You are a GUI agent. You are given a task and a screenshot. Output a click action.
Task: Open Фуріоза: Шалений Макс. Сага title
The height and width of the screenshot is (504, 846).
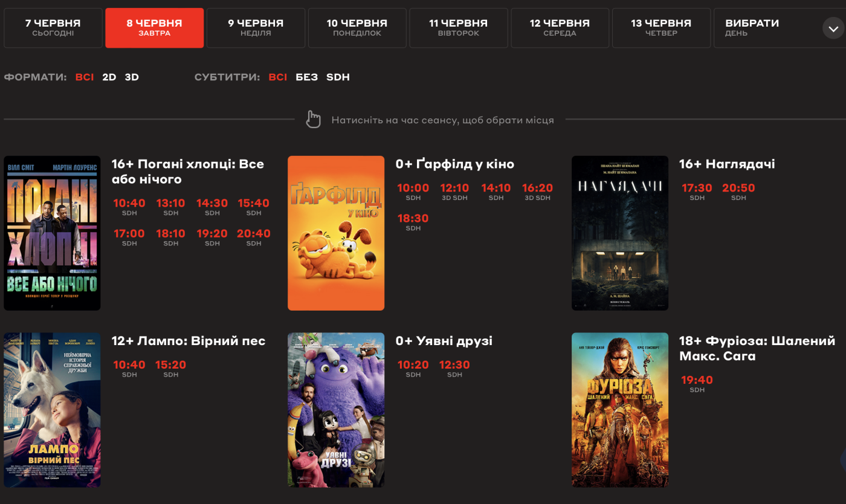click(x=757, y=348)
